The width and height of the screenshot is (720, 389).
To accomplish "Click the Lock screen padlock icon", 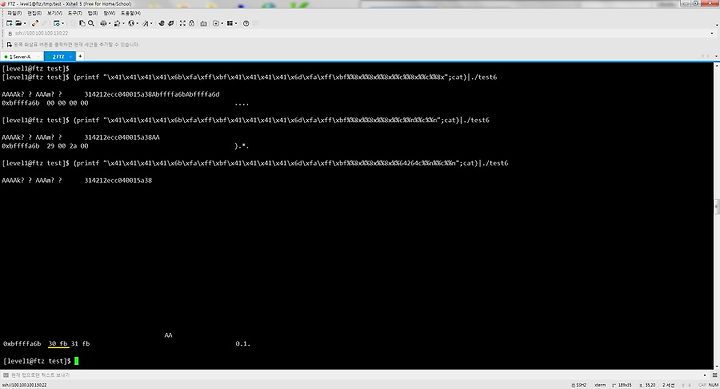I will point(191,23).
